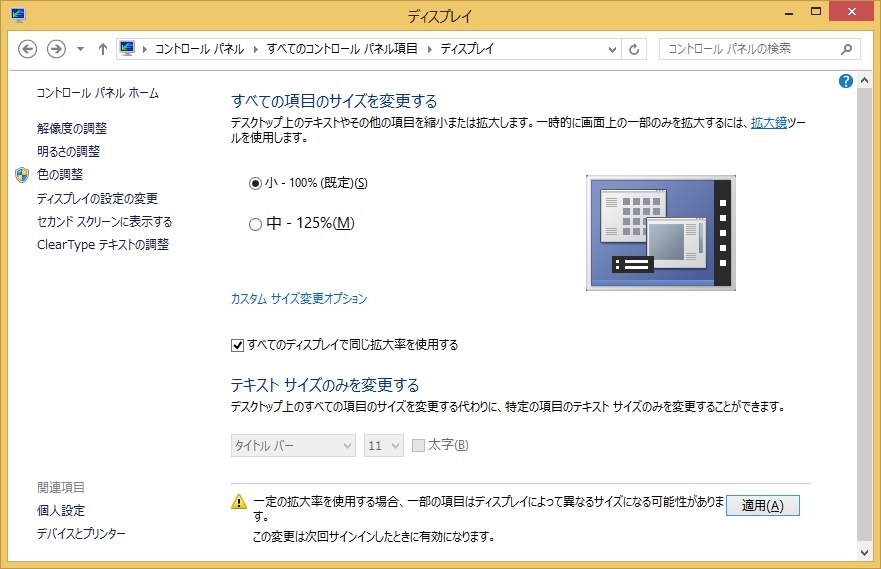This screenshot has height=569, width=881.
Task: Click the yellow warning triangle icon
Action: [x=239, y=502]
